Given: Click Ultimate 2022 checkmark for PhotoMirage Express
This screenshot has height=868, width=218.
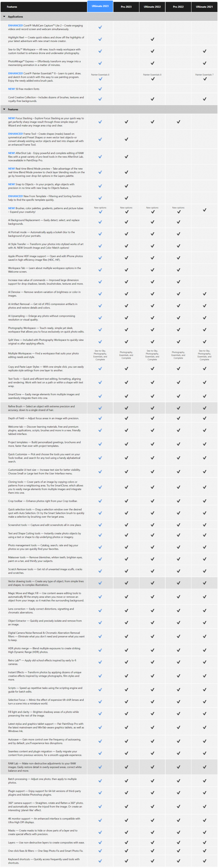Looking at the screenshot, I should tap(152, 63).
